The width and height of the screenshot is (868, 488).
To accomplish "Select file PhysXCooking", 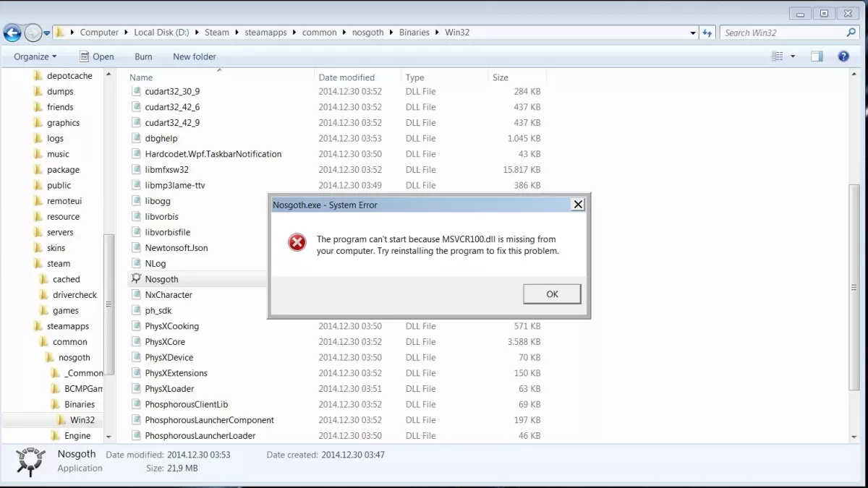I will (x=171, y=326).
